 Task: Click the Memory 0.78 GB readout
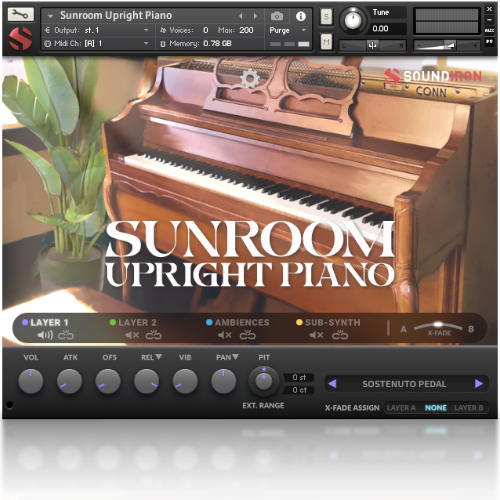point(196,43)
